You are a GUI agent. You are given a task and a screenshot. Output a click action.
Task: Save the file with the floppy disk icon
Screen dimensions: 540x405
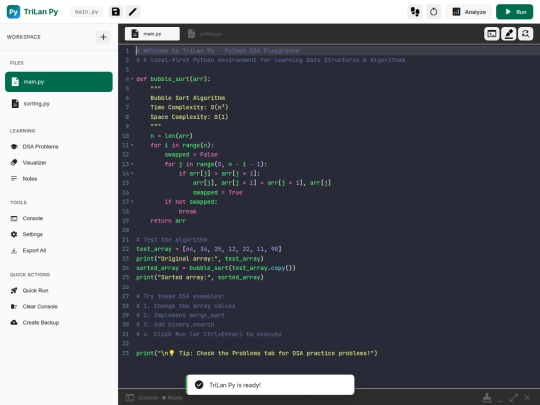click(x=116, y=12)
